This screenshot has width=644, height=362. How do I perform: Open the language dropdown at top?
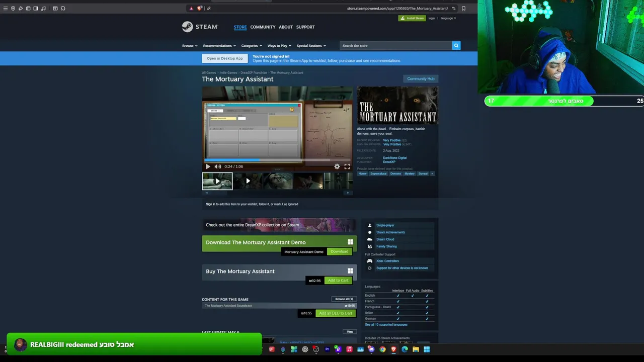click(448, 18)
